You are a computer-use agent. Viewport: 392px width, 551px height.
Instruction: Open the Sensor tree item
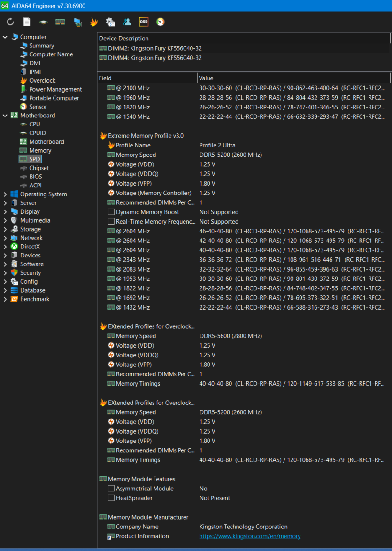pyautogui.click(x=38, y=107)
